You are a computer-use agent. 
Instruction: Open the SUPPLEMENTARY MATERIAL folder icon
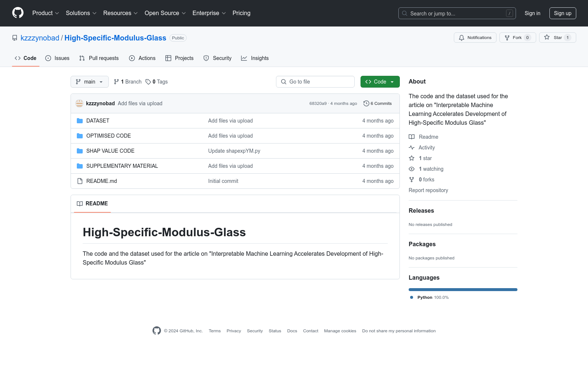[x=80, y=166]
